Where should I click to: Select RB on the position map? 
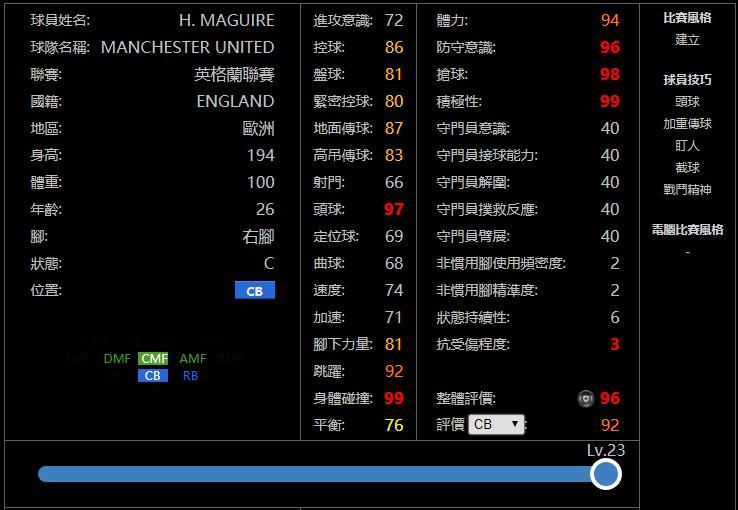[190, 375]
